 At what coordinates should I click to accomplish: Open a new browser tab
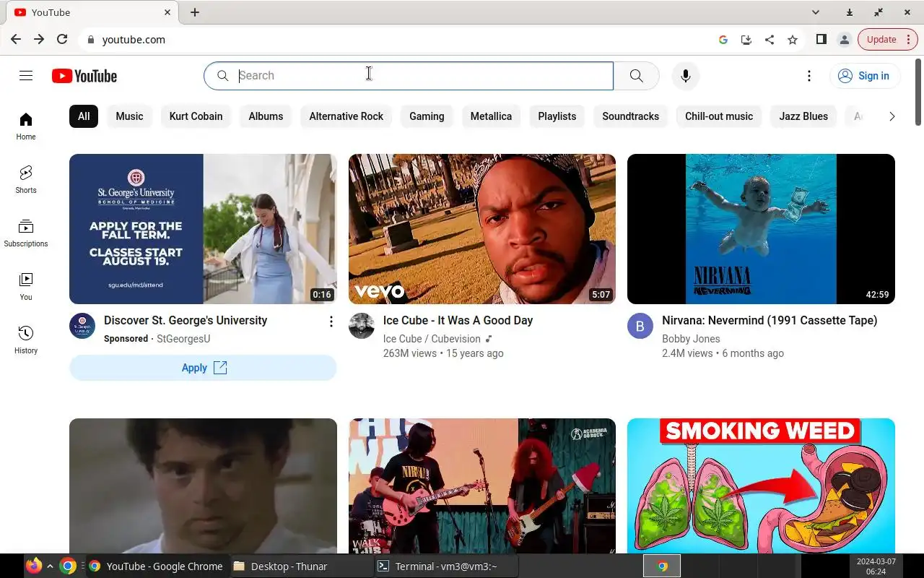[195, 12]
